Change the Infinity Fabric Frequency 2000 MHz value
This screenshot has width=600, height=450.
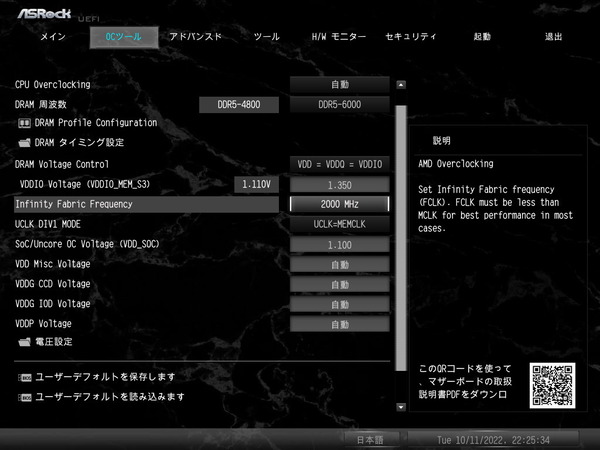click(339, 204)
